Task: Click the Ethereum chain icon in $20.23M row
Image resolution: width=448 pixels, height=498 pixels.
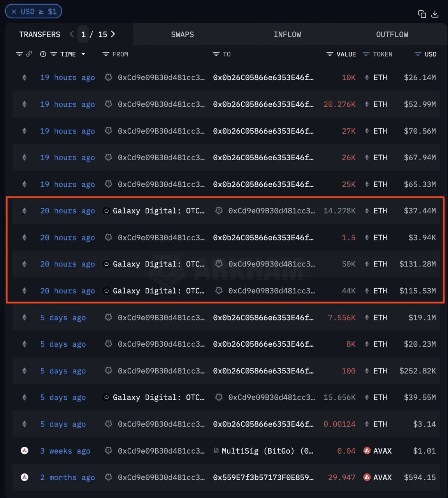Action: point(25,344)
